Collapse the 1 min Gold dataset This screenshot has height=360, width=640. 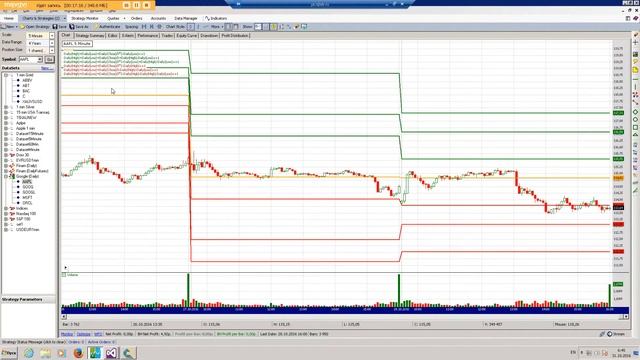(6, 75)
